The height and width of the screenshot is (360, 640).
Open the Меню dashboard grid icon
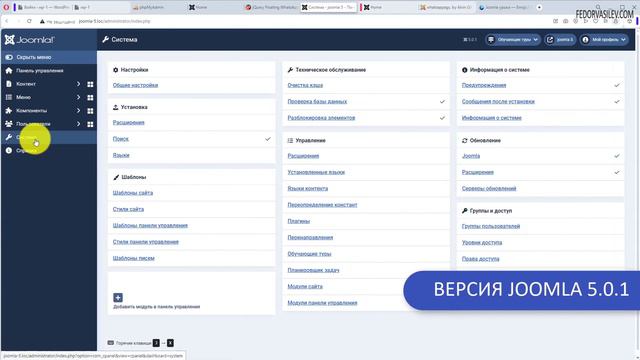tap(90, 98)
